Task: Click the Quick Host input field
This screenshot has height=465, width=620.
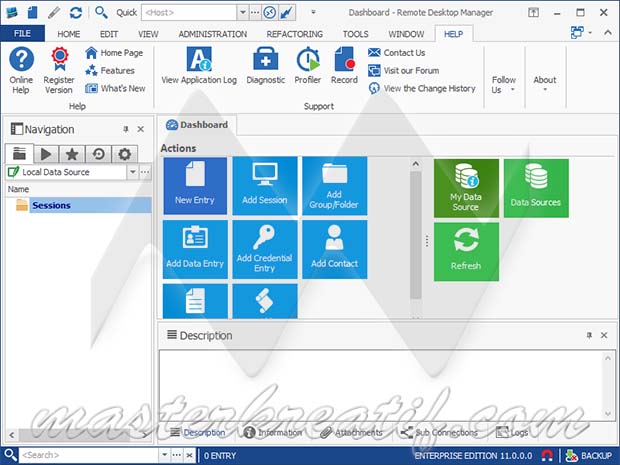Action: tap(189, 13)
